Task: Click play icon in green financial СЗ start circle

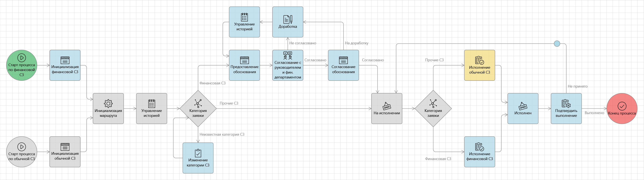Action: (21, 58)
